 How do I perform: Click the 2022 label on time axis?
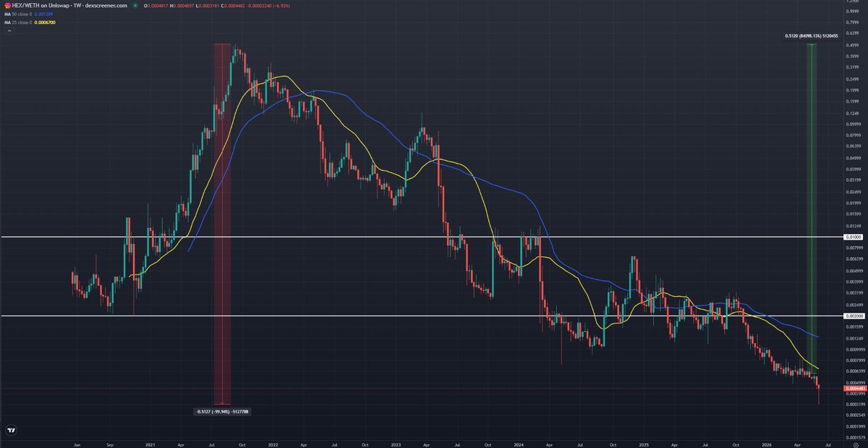tap(273, 445)
